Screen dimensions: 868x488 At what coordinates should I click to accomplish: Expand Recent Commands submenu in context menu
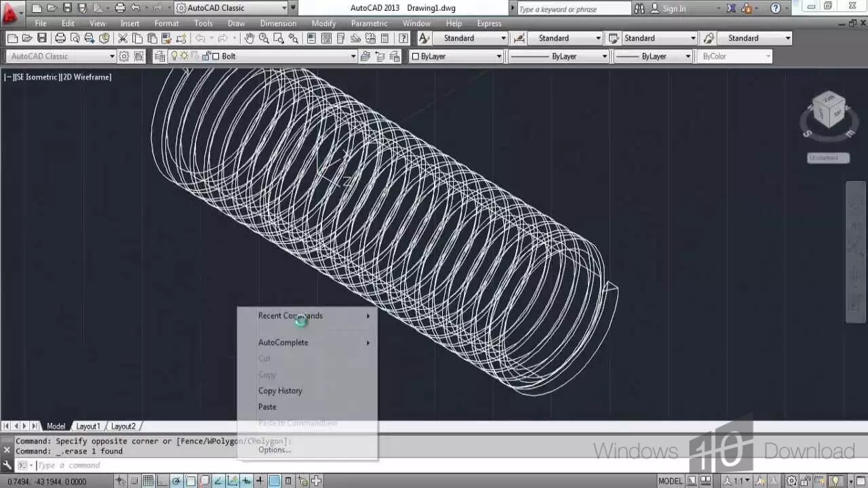click(x=307, y=316)
